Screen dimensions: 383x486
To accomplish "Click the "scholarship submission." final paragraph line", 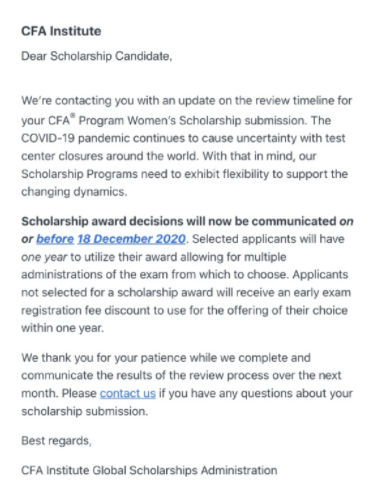I will 85,411.
